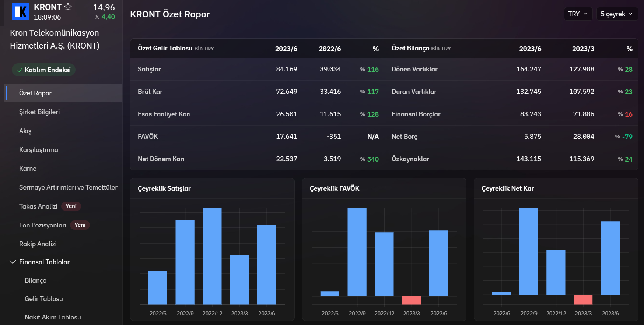
Task: Click red 2023/3 bar in Çeyreklik FAVÖK
Action: point(411,300)
